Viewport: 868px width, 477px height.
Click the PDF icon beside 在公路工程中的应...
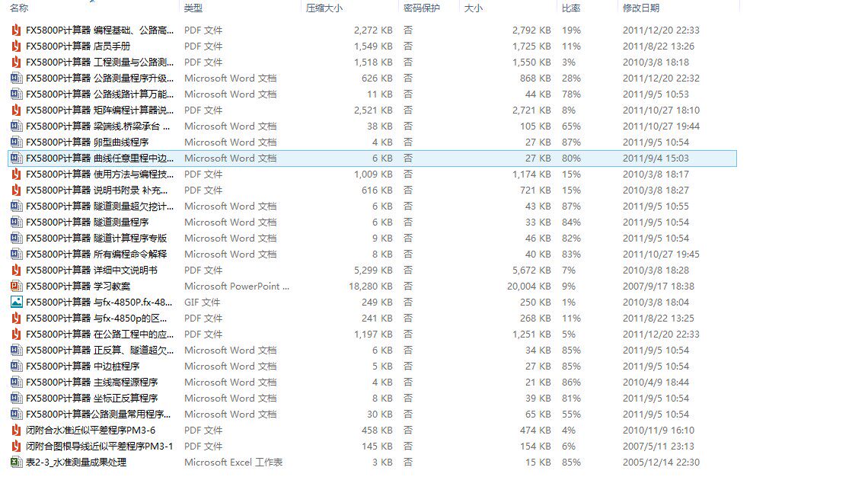point(17,335)
